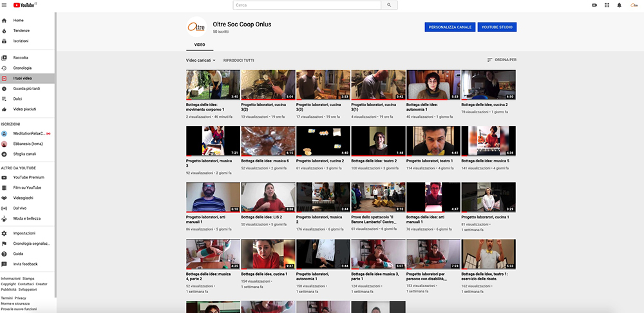Open thumbnail of Bottega delle Idee, teatro 1
The height and width of the screenshot is (313, 644).
488,254
